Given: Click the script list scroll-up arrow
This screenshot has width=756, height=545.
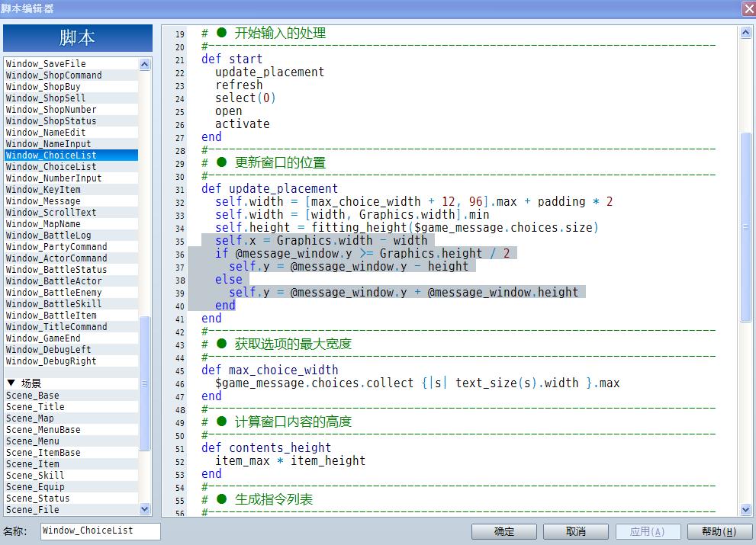Looking at the screenshot, I should coord(144,64).
